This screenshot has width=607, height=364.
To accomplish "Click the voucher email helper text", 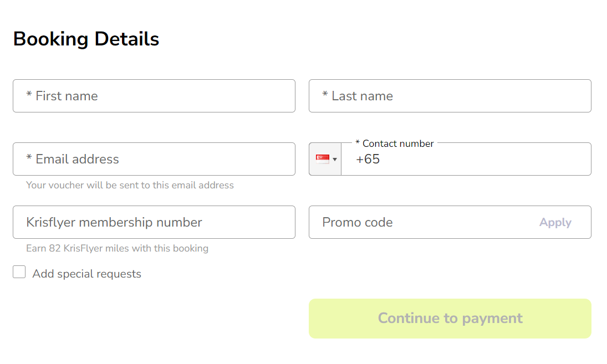I will tap(130, 185).
